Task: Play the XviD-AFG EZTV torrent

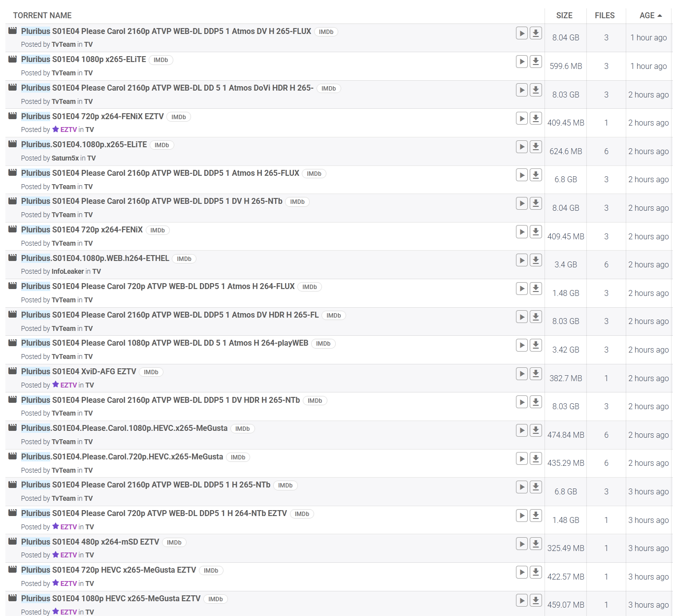Action: pyautogui.click(x=522, y=374)
